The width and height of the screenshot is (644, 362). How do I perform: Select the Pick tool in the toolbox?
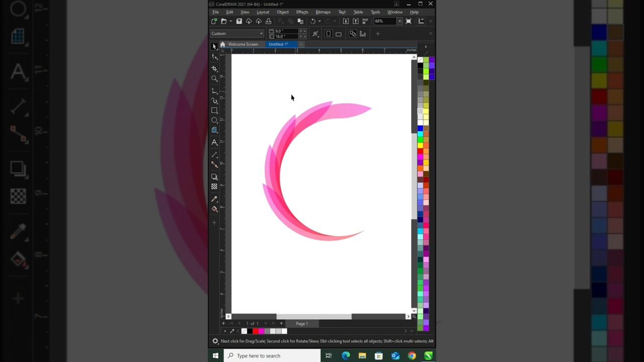pyautogui.click(x=214, y=46)
